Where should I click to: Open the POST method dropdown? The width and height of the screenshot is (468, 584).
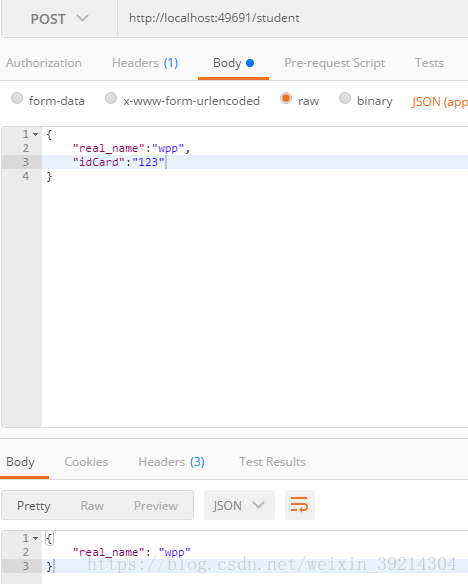pyautogui.click(x=60, y=19)
